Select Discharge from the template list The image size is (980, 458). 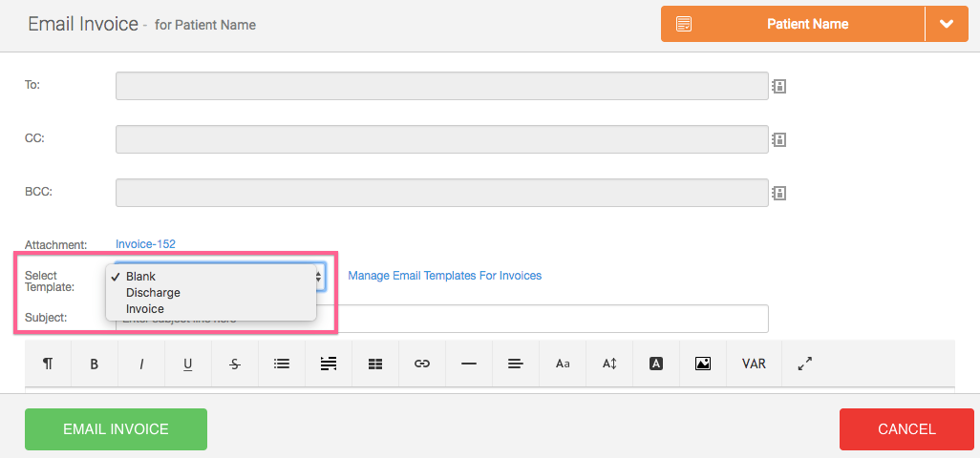click(153, 293)
